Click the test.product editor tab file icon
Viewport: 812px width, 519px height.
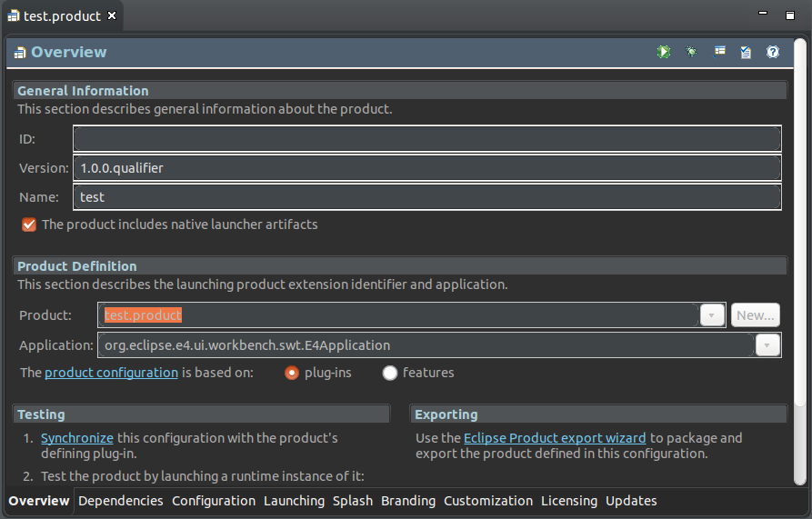14,16
